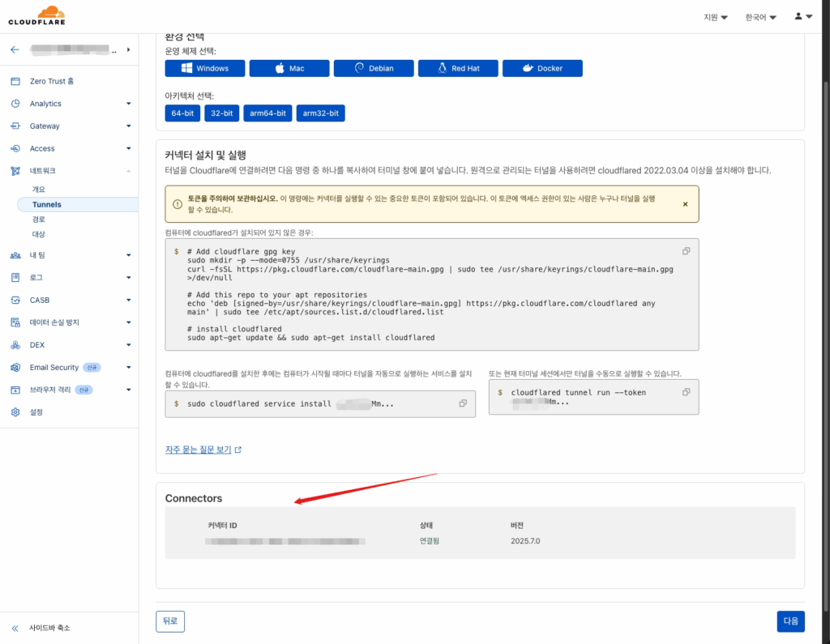Image resolution: width=830 pixels, height=644 pixels.
Task: Select Windows operating system
Action: 205,68
